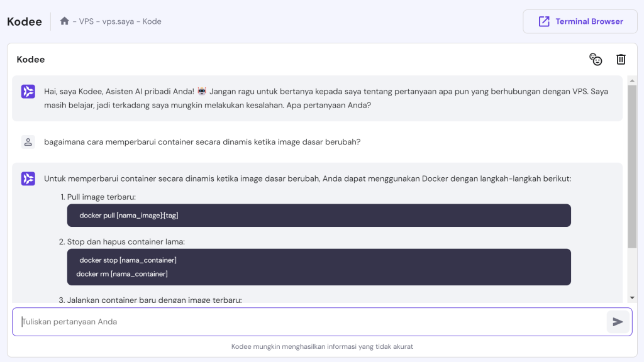Click the home icon in the breadcrumb
644x362 pixels.
[x=64, y=21]
